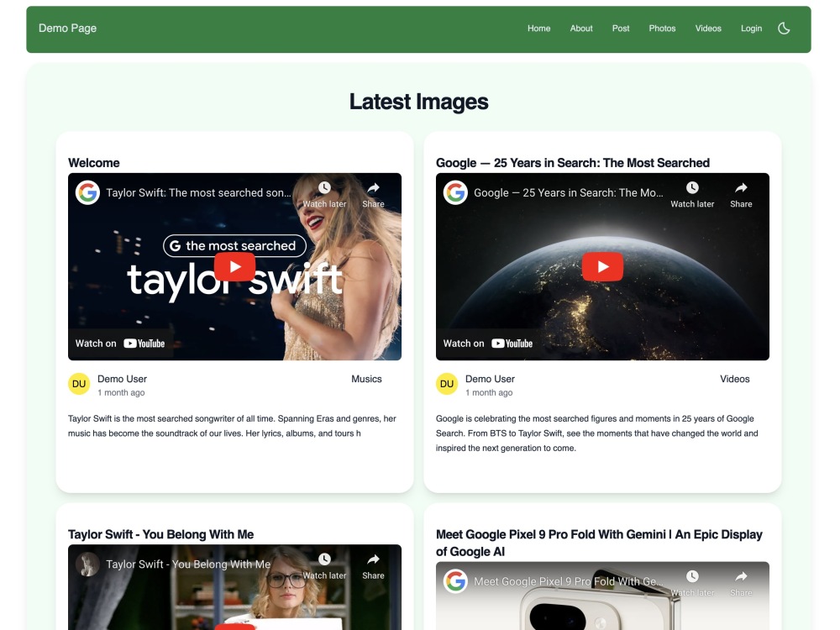Click the '1 month ago' timestamp on Welcome card
840x630 pixels.
tap(121, 392)
